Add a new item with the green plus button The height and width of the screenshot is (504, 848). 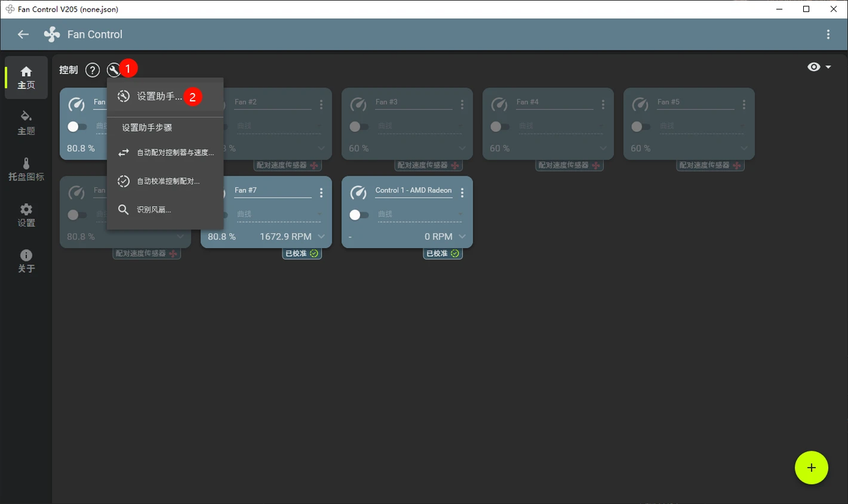(811, 468)
